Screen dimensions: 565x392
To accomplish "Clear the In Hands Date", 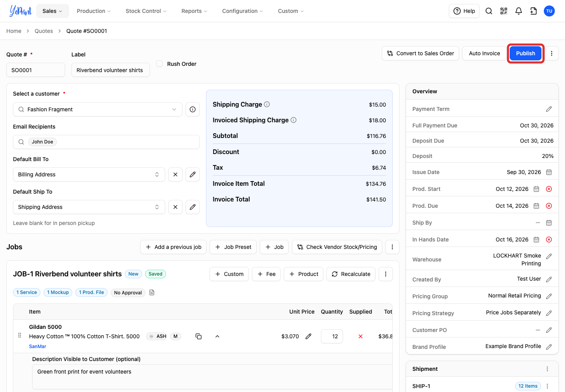I will [x=549, y=240].
